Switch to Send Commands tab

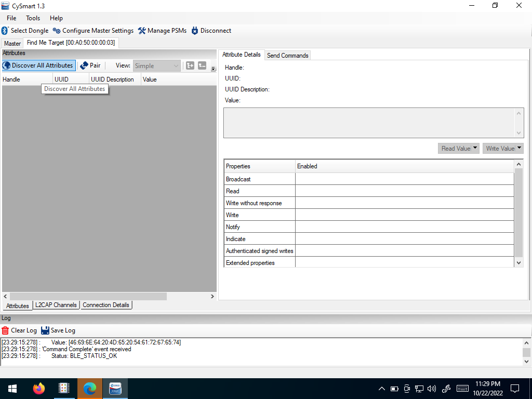tap(287, 55)
